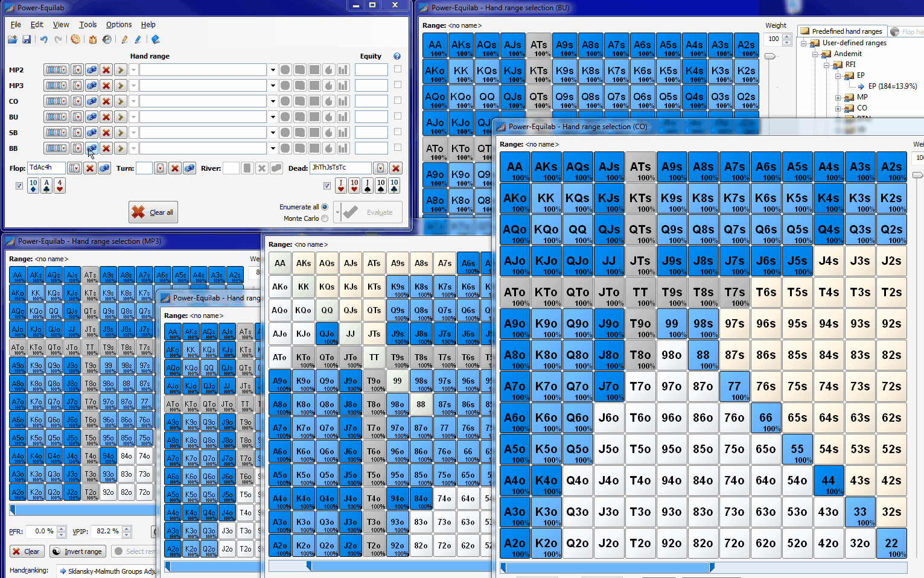Open the Edit menu
This screenshot has width=924, height=578.
coord(37,25)
